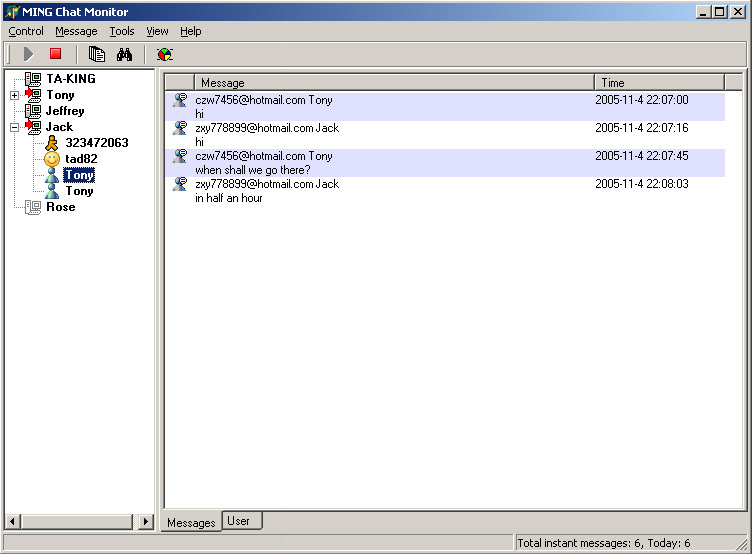Select Rose in the tree
The image size is (752, 554).
pyautogui.click(x=61, y=207)
